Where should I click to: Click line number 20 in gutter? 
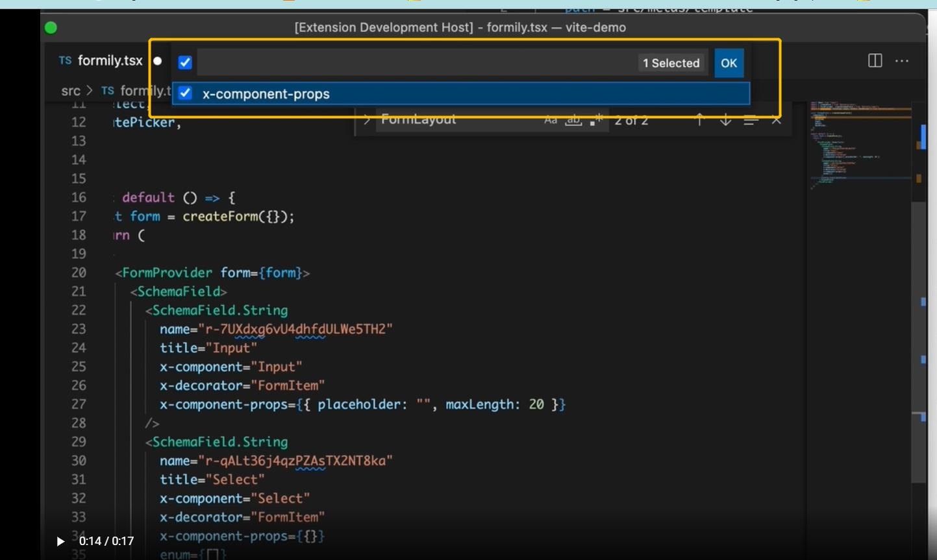(79, 273)
